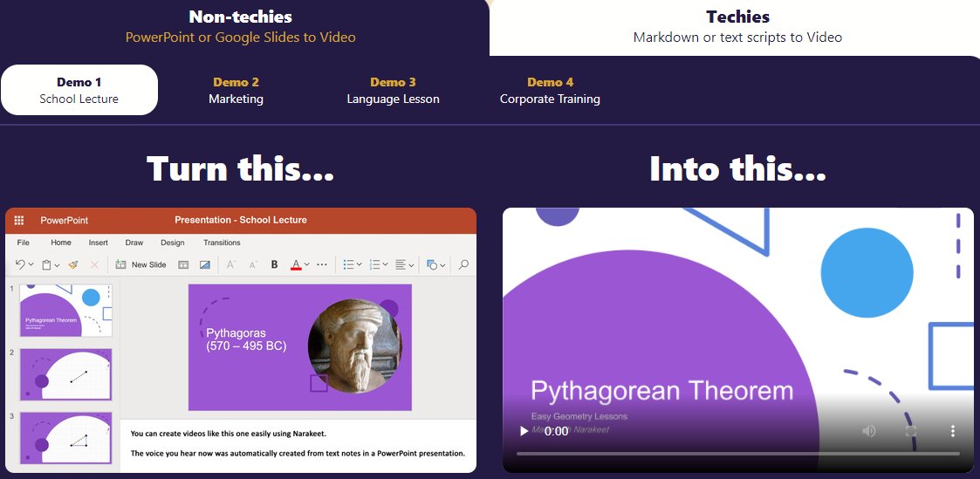Screen dimensions: 980x479
Task: Click the Delete X icon in toolbar
Action: click(94, 264)
